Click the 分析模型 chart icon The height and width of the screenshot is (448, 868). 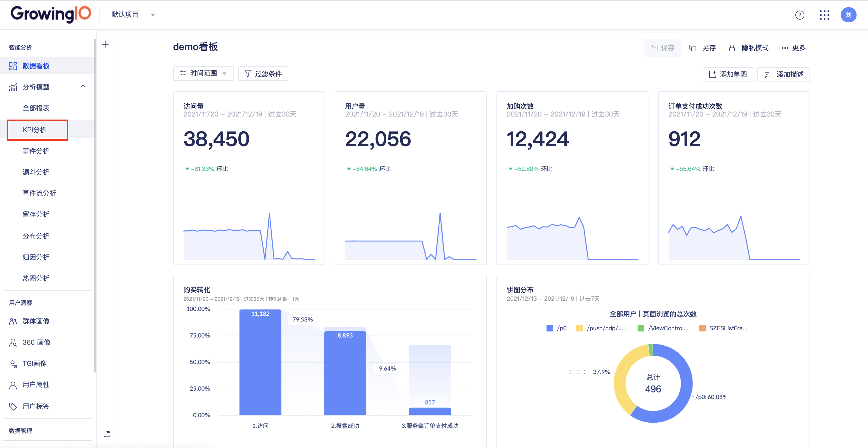point(13,87)
